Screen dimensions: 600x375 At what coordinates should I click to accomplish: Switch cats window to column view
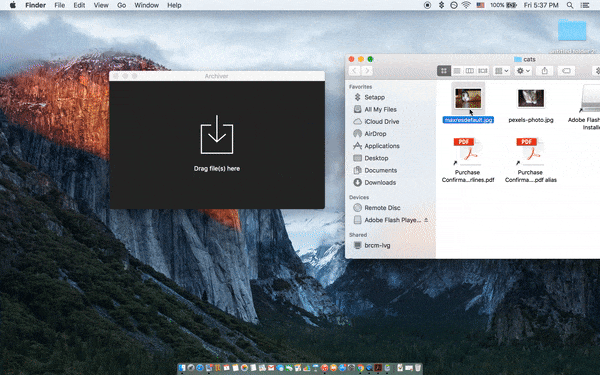coord(470,71)
